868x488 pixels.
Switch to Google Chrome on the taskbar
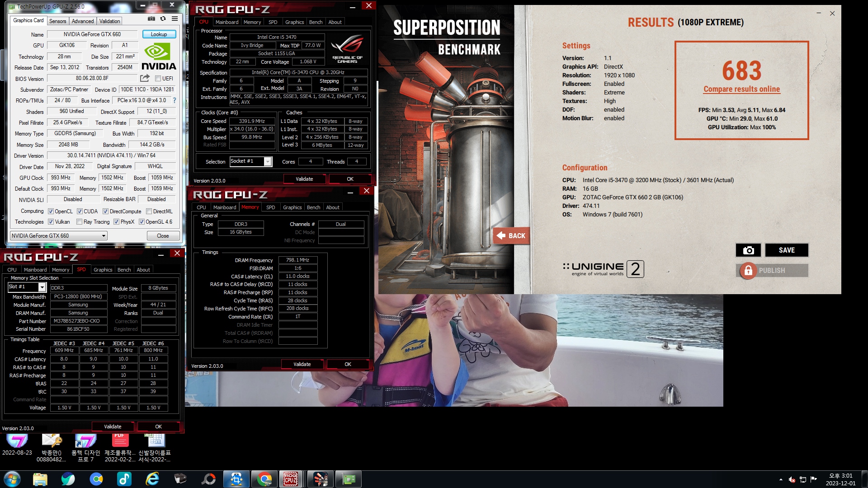(x=264, y=479)
